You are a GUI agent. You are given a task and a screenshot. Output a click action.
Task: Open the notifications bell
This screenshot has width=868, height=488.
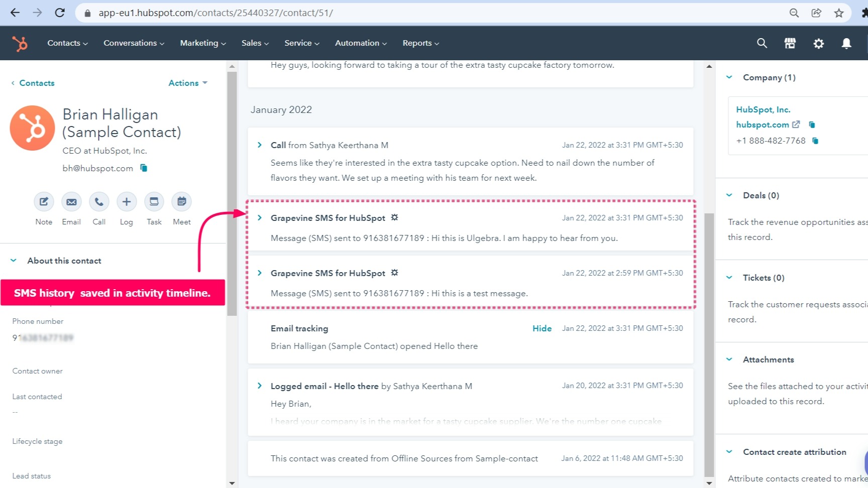(846, 43)
